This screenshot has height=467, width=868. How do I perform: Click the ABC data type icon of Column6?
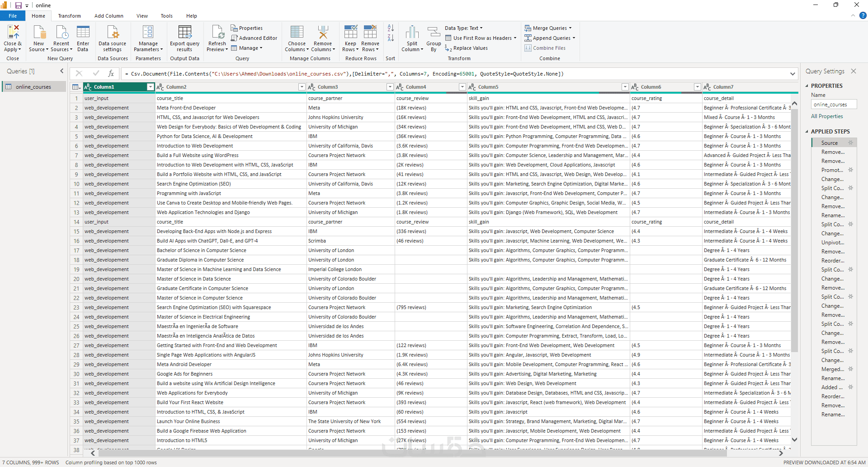coord(635,87)
